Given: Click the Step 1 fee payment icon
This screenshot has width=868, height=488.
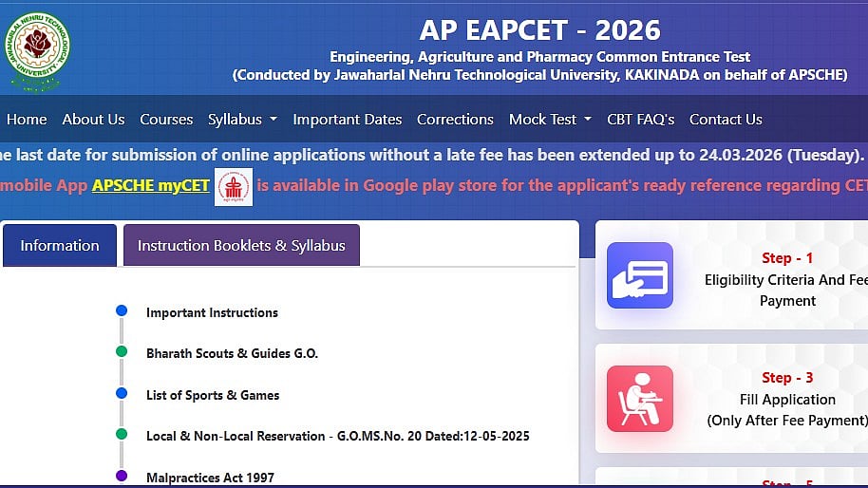Looking at the screenshot, I should point(639,275).
